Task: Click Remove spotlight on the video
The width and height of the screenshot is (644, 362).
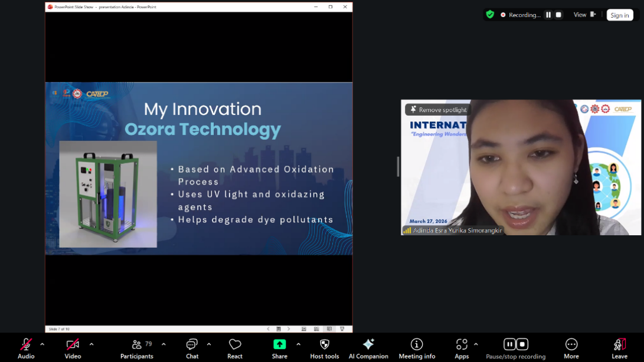Action: tap(438, 110)
